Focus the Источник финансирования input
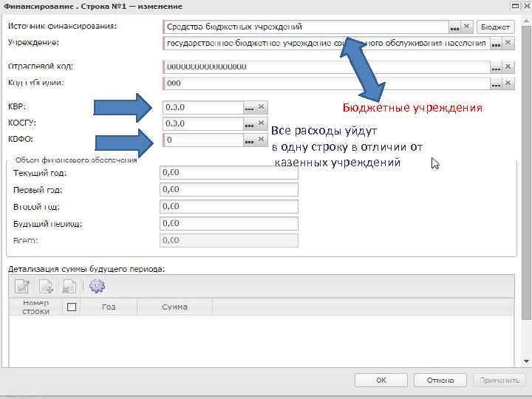This screenshot has width=532, height=399. click(306, 27)
